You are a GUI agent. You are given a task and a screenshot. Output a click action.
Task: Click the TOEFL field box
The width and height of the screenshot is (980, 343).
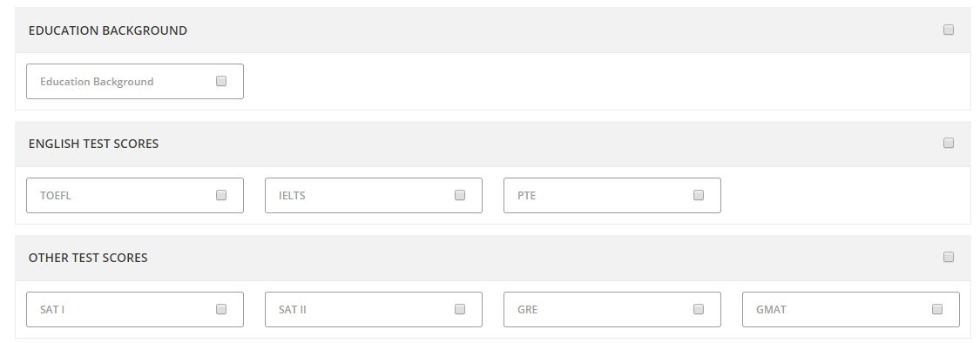coord(135,196)
